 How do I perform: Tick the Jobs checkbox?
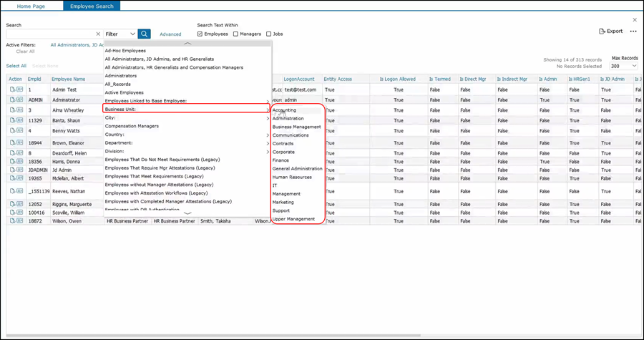269,34
